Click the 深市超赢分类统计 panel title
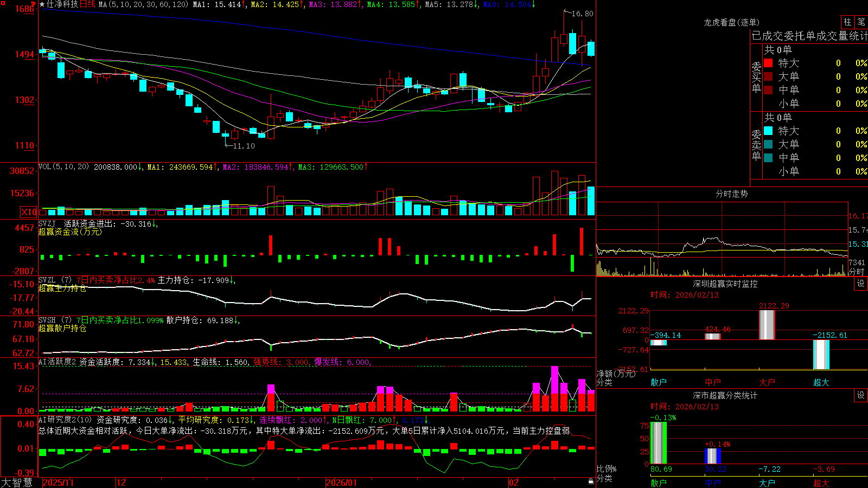Screen dimensions: 868x488 [725, 395]
